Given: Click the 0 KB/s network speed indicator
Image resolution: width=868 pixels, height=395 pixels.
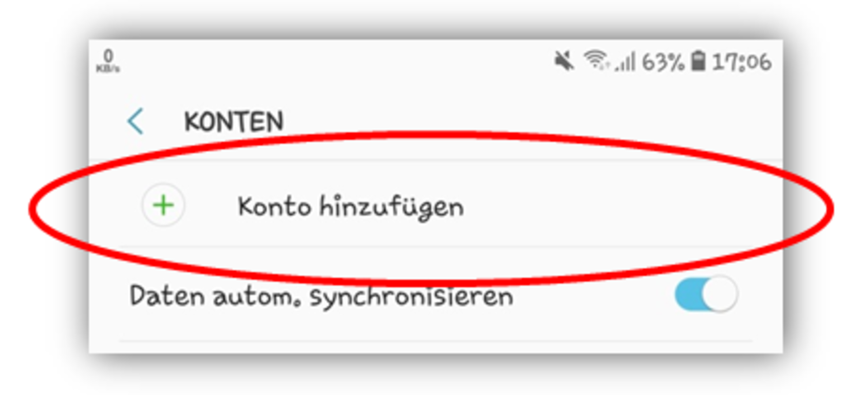Looking at the screenshot, I should tap(108, 61).
